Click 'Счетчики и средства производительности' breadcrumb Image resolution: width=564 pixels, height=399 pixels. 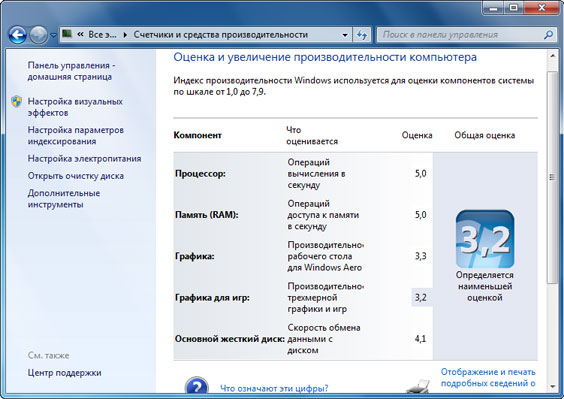coord(220,35)
